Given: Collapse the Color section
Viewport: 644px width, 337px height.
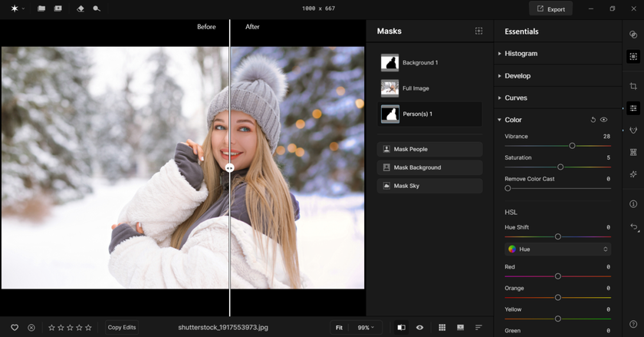Looking at the screenshot, I should coord(499,120).
